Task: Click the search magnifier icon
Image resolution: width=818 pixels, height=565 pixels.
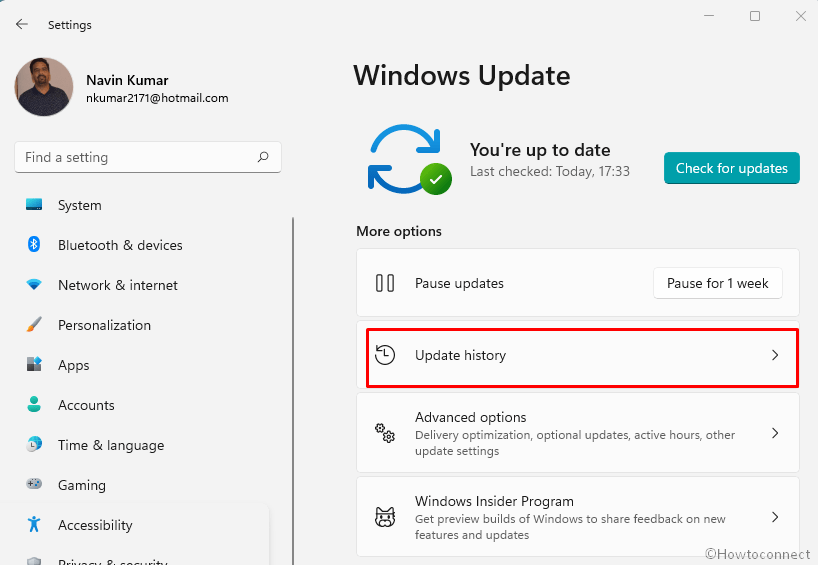Action: [263, 157]
